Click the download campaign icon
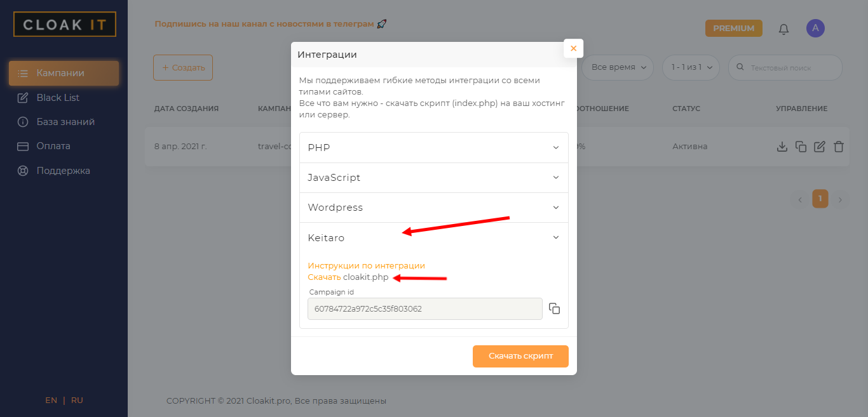This screenshot has height=417, width=868. (782, 147)
